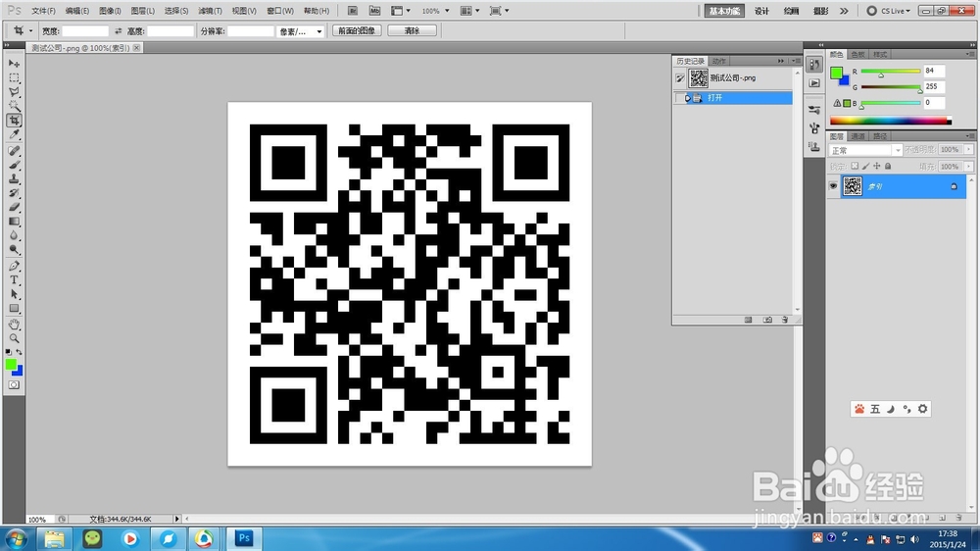Switch to the 设计 workspace
Image resolution: width=980 pixels, height=551 pixels.
[x=761, y=11]
